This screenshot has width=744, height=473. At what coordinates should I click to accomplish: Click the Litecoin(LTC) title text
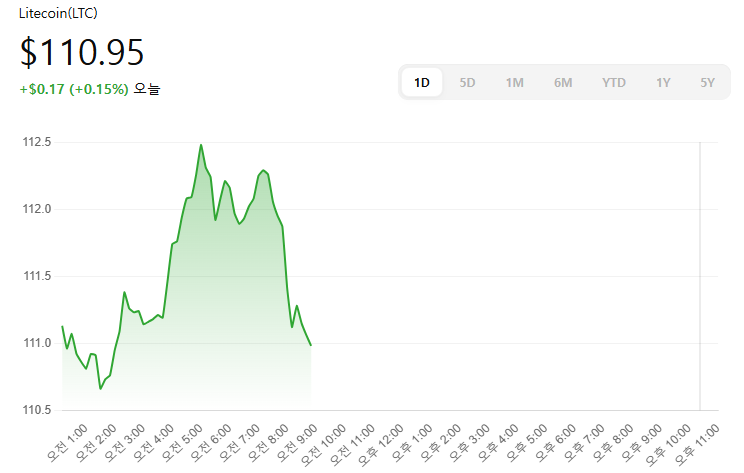point(58,13)
